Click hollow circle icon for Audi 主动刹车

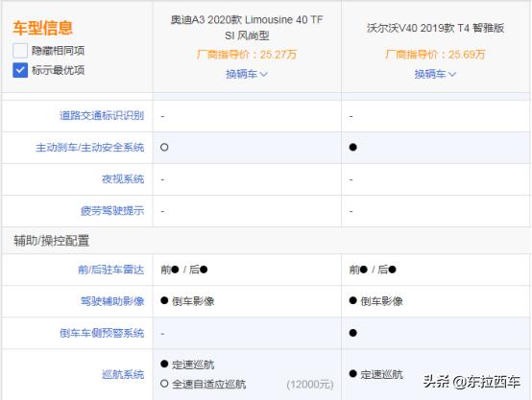click(x=164, y=147)
